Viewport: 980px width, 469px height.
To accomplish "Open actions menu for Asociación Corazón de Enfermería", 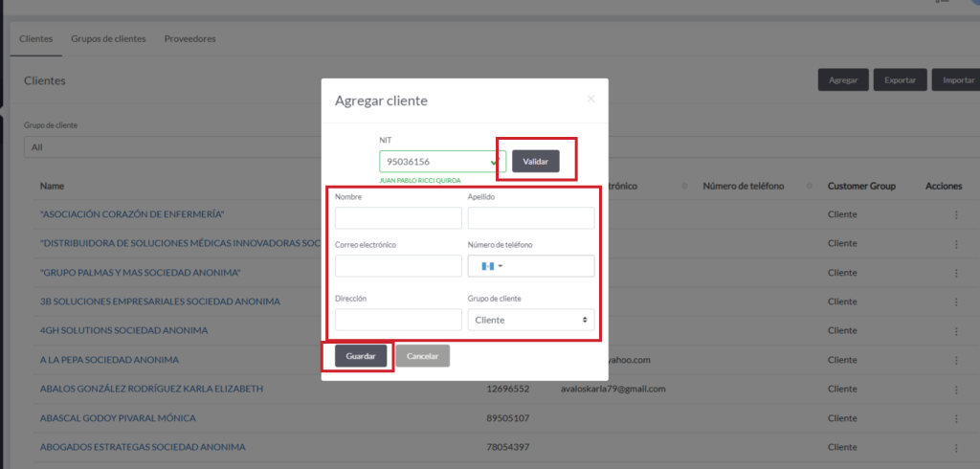I will [x=955, y=214].
